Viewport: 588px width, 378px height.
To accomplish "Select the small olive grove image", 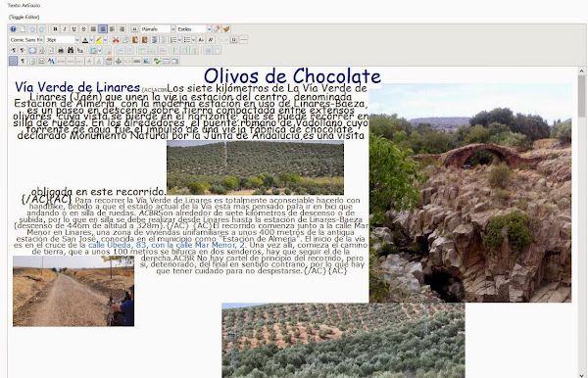I will (x=255, y=167).
